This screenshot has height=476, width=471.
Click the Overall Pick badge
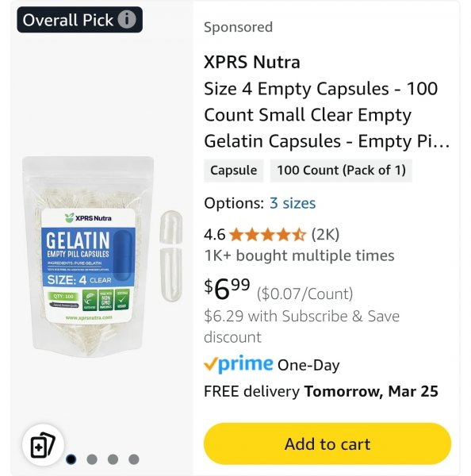click(79, 20)
